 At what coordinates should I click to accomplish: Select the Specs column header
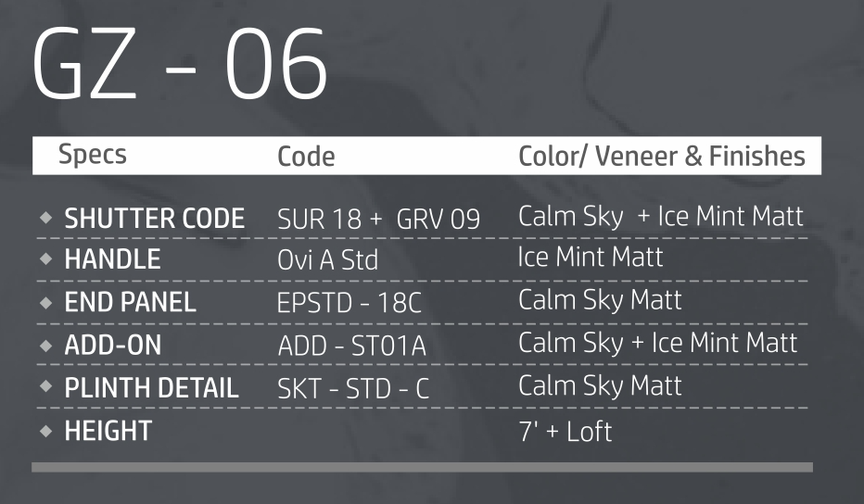(x=93, y=155)
